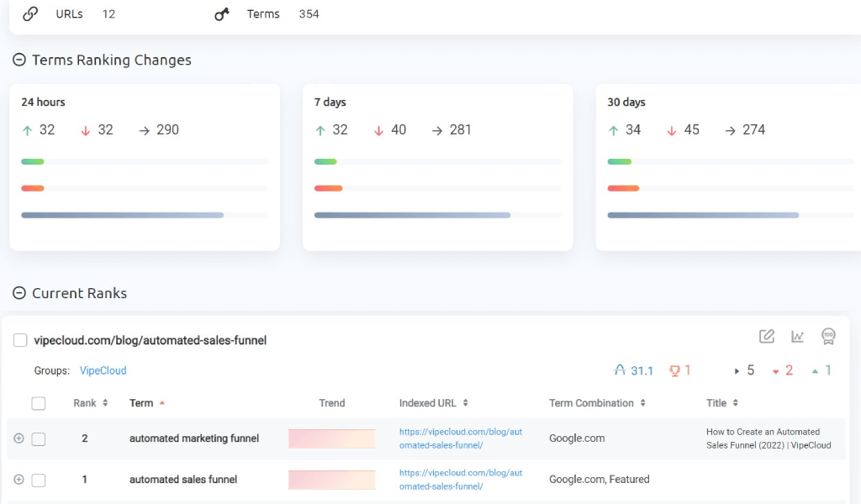Viewport: 861px width, 504px height.
Task: Expand the automated sales funnel row
Action: [18, 480]
